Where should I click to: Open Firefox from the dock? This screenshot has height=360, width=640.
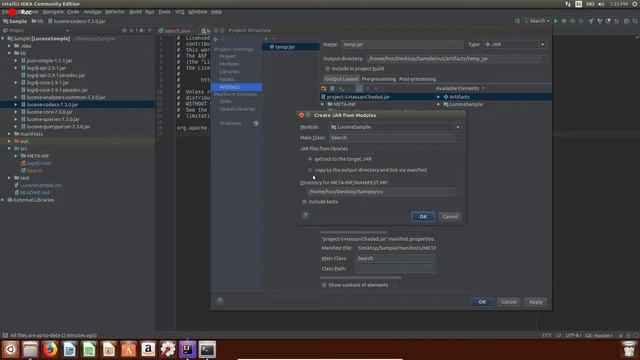click(x=50, y=350)
